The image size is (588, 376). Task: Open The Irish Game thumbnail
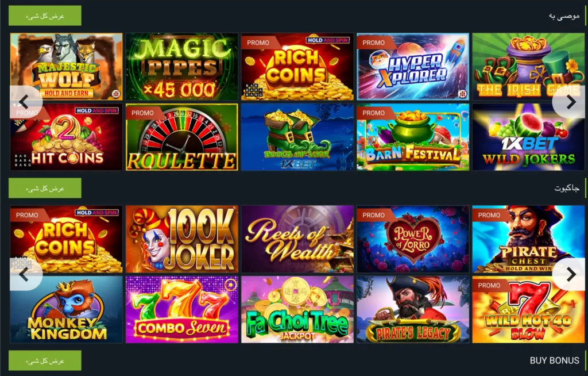click(528, 67)
